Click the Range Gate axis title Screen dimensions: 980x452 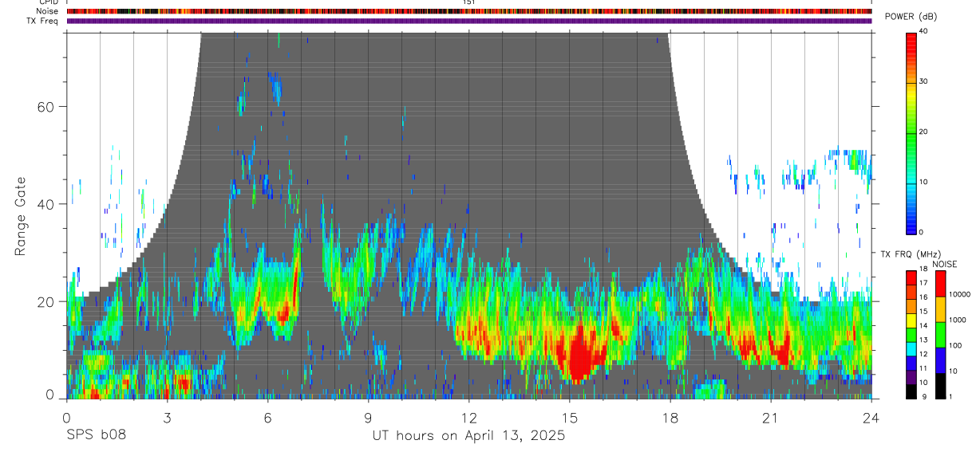point(22,217)
